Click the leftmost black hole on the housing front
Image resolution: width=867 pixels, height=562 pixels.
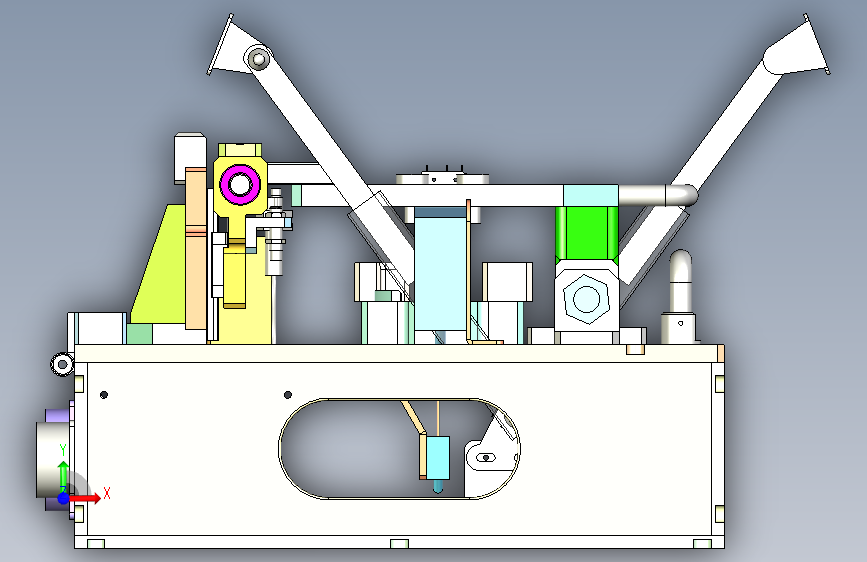[x=104, y=394]
